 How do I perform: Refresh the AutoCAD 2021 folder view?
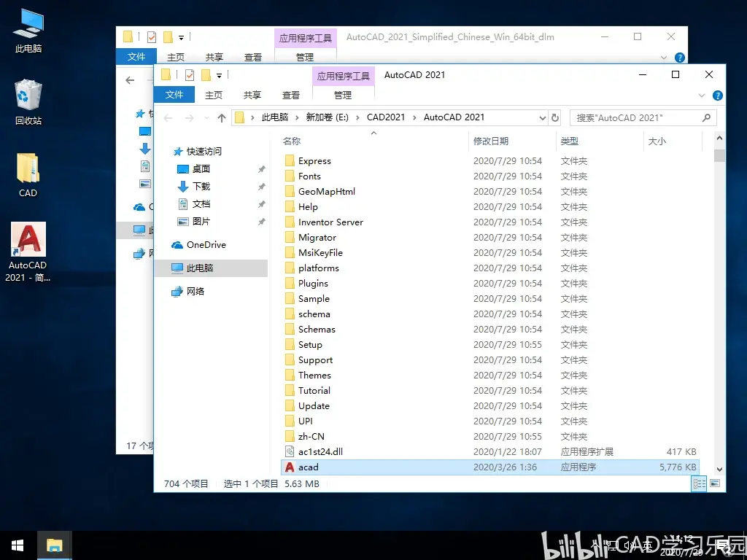coord(555,117)
